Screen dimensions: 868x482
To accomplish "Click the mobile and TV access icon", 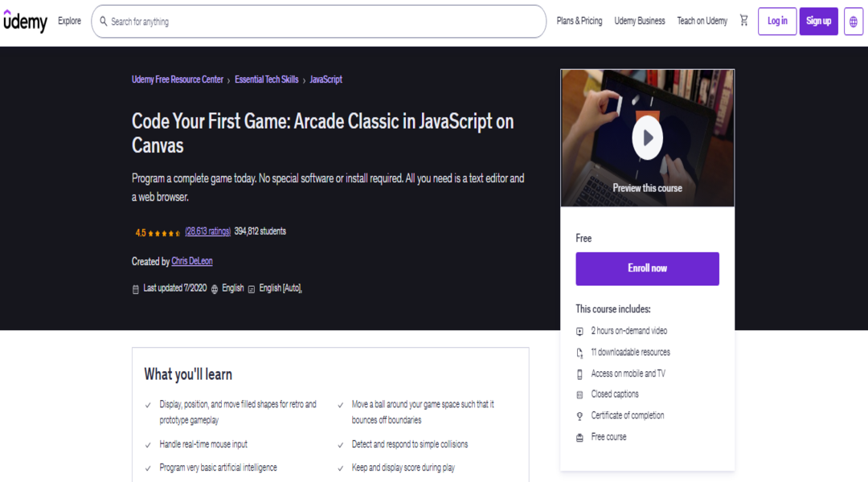I will [579, 374].
